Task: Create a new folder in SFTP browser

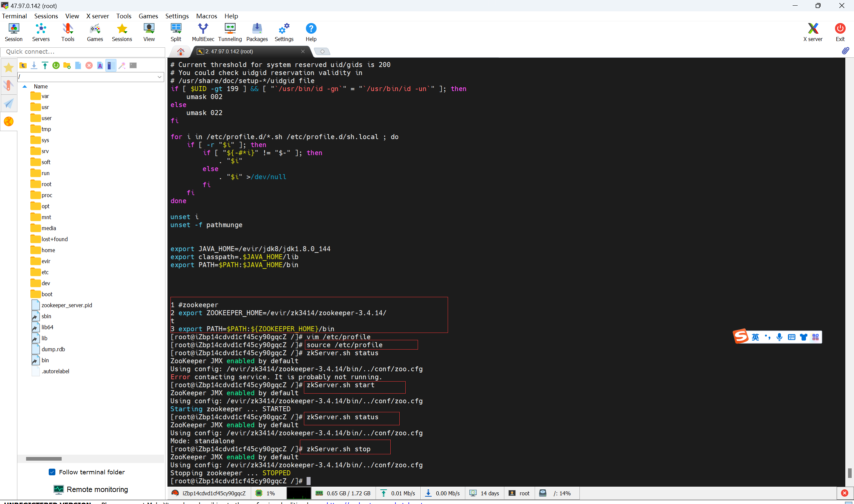Action: pos(67,66)
